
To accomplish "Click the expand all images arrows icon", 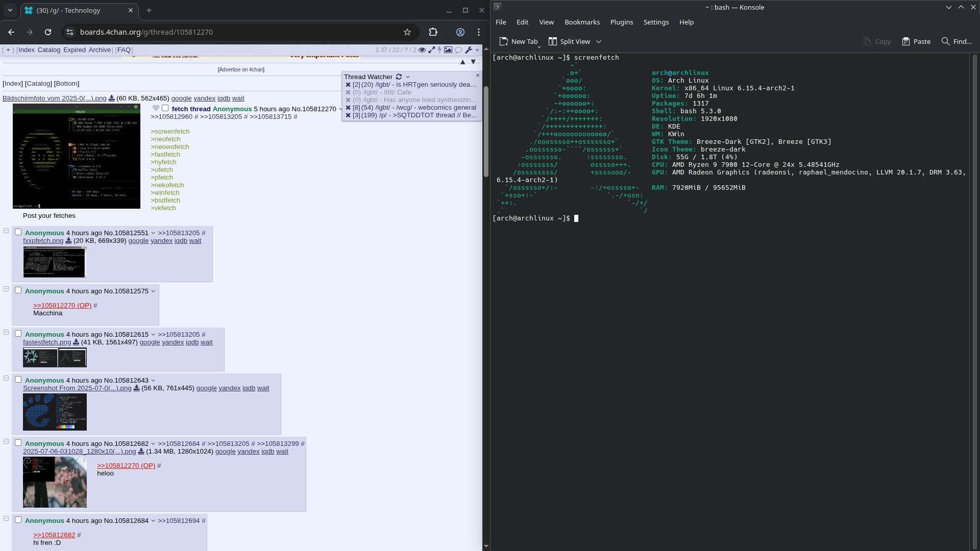I will point(432,50).
